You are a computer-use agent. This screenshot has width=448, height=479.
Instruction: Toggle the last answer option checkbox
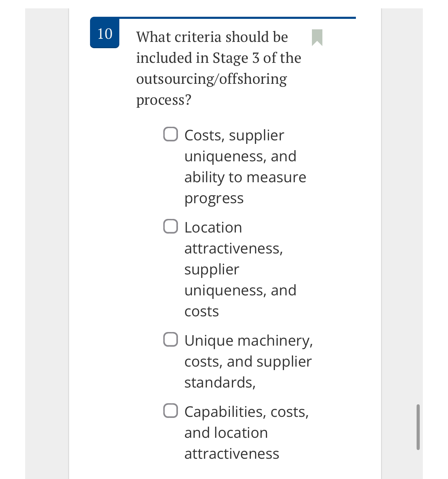click(x=171, y=410)
